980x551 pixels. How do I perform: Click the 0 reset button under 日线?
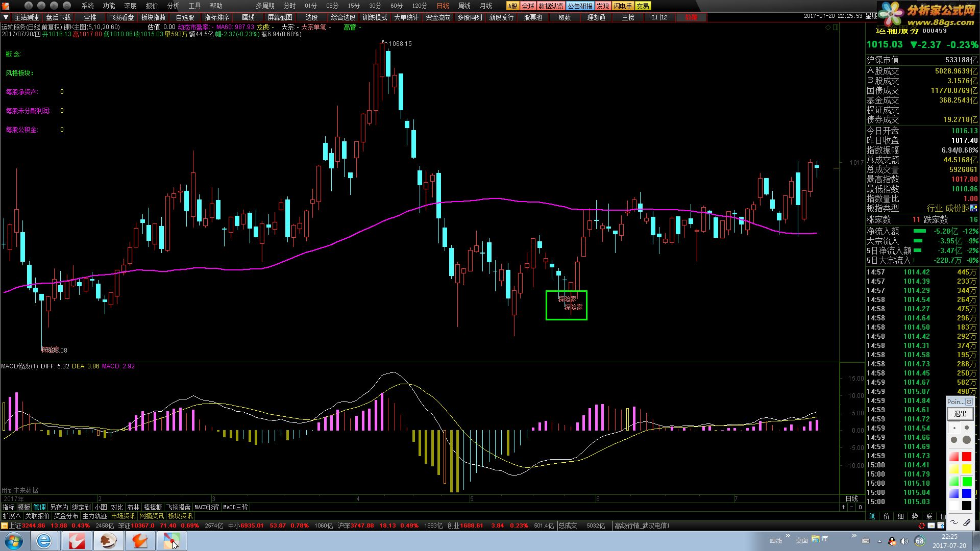pos(860,507)
